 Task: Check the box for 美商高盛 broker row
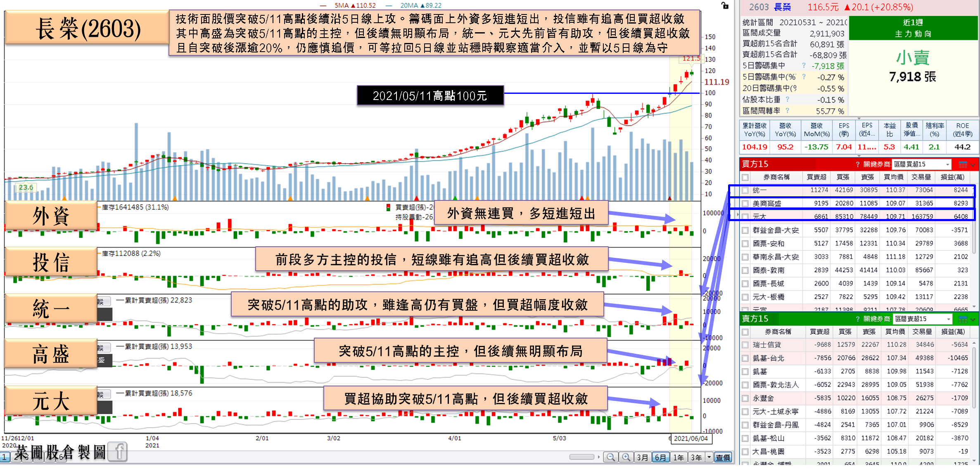pos(745,204)
